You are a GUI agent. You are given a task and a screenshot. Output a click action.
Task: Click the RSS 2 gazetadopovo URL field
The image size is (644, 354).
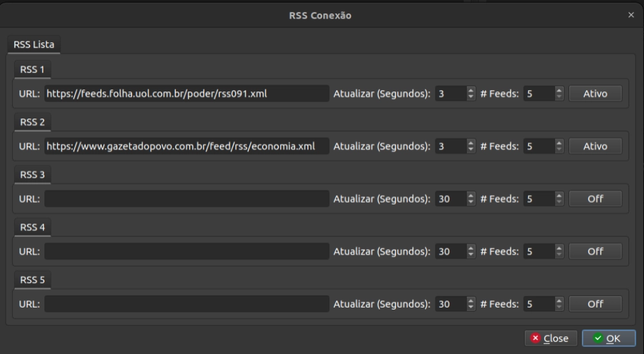pos(186,147)
